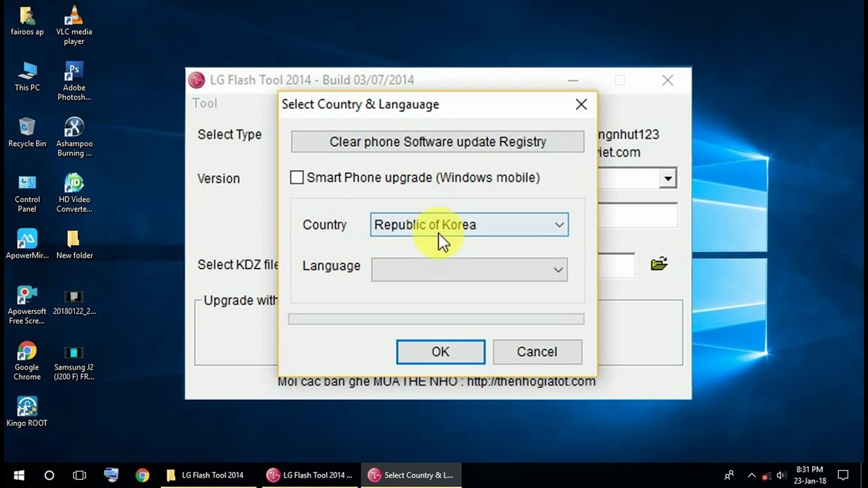Screen dimensions: 868x488
Task: Enable Smart Phone upgrade checkbox
Action: (x=297, y=178)
